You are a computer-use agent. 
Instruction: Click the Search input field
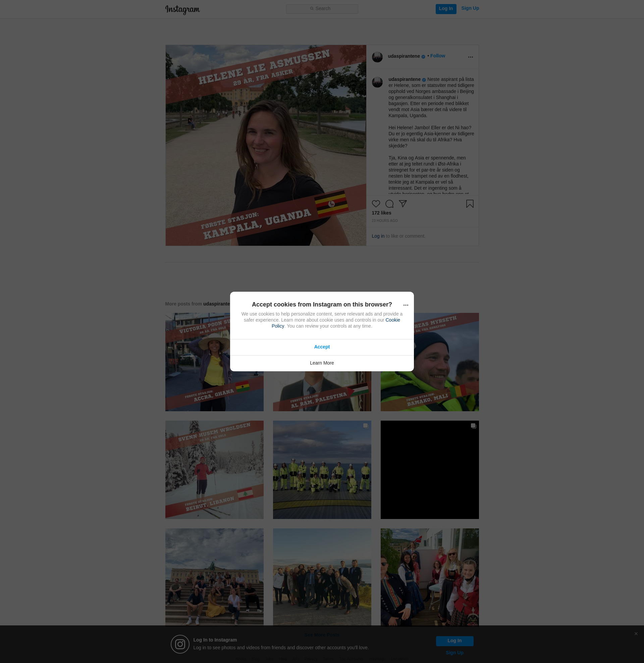pos(322,9)
